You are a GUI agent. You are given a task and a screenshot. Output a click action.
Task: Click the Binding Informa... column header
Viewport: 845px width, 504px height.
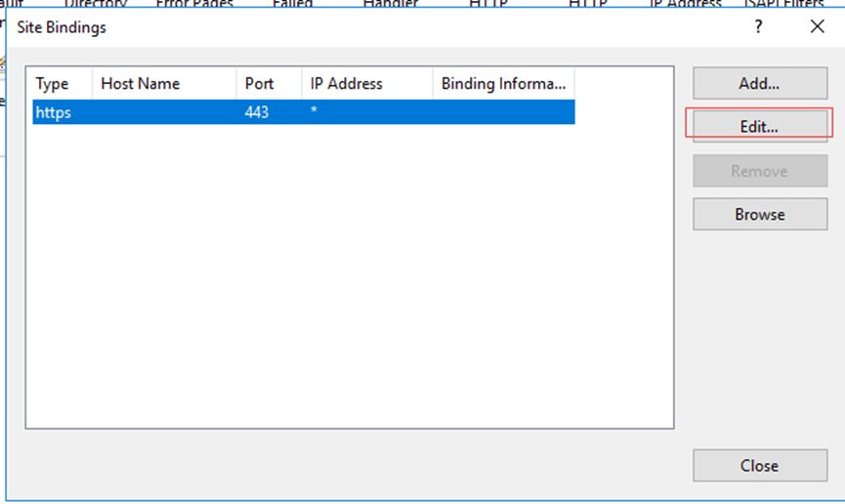pyautogui.click(x=503, y=84)
